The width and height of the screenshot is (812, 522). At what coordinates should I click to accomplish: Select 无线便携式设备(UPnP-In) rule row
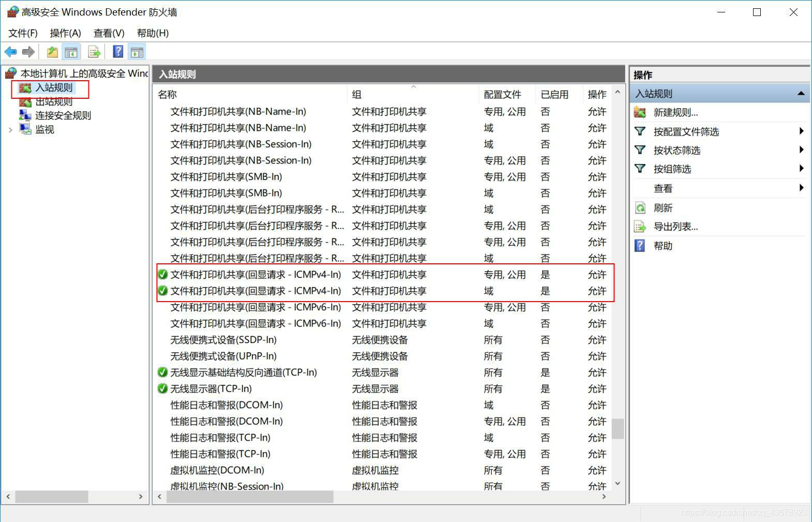[383, 356]
